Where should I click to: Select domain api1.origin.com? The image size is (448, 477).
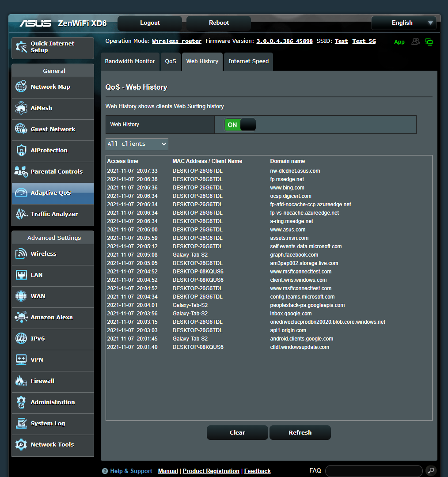(x=288, y=330)
